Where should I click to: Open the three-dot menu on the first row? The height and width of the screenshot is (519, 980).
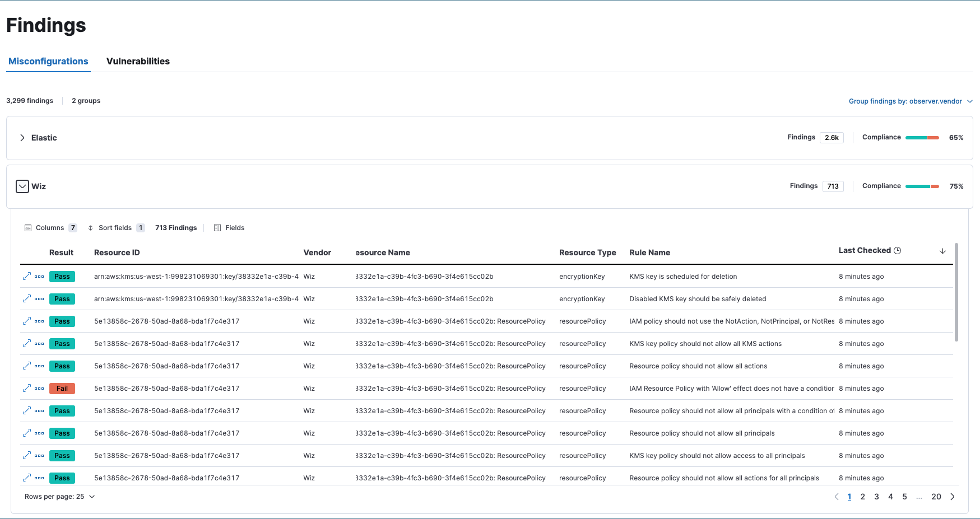click(39, 276)
